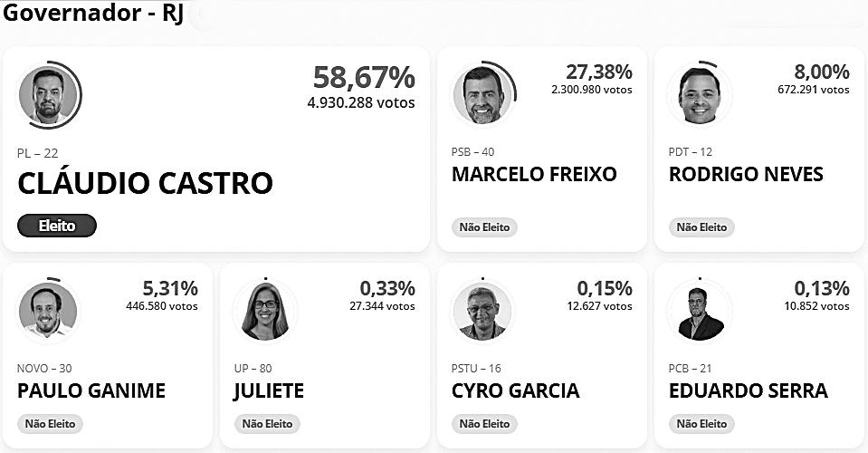
Task: Click Não Eleito badge under Juliete
Action: (267, 424)
